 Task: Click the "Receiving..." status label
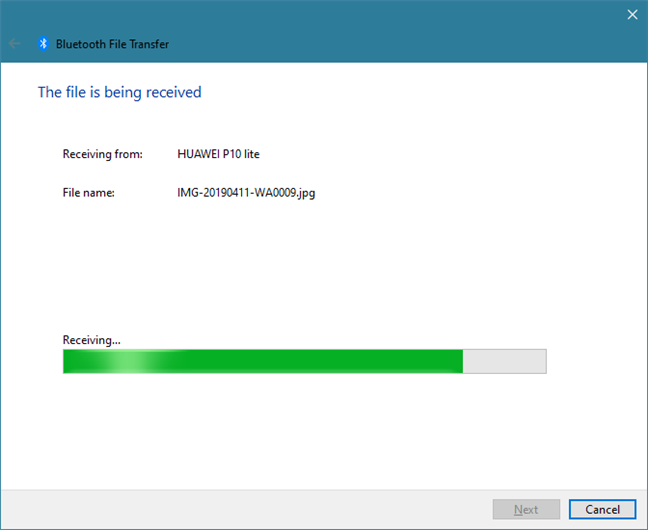[91, 340]
